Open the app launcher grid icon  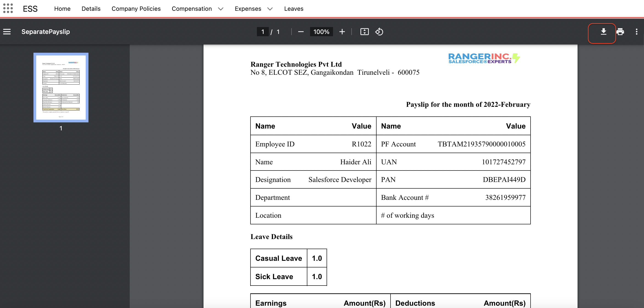(x=8, y=8)
